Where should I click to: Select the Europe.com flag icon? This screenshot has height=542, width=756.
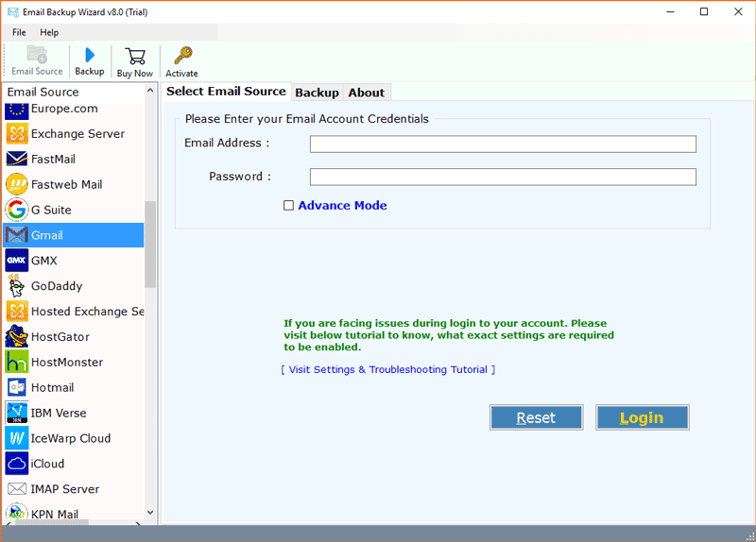point(16,110)
